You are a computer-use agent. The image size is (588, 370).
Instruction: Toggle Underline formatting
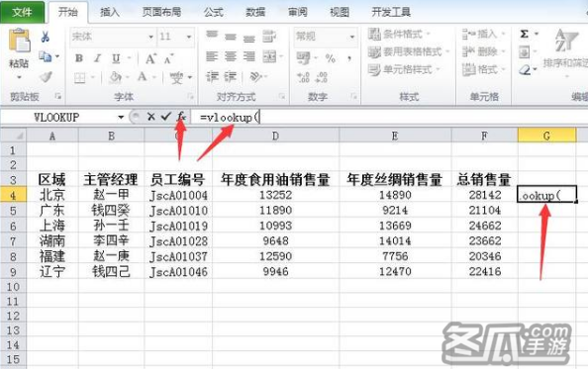tap(116, 58)
